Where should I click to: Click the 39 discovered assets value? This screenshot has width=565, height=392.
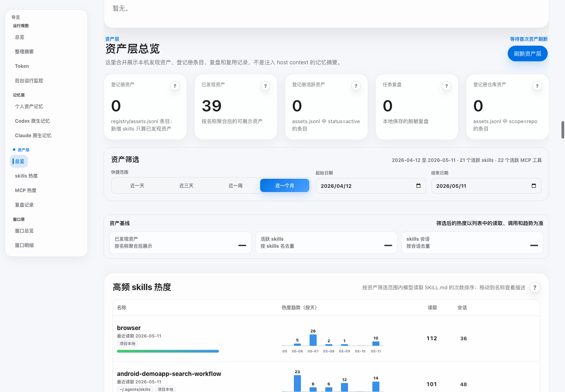pyautogui.click(x=212, y=106)
